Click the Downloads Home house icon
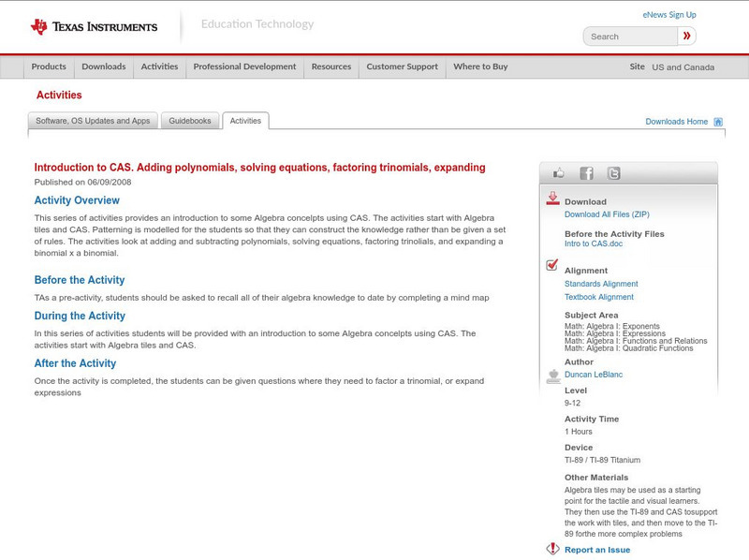Viewport: 749px width, 560px height. pos(718,122)
